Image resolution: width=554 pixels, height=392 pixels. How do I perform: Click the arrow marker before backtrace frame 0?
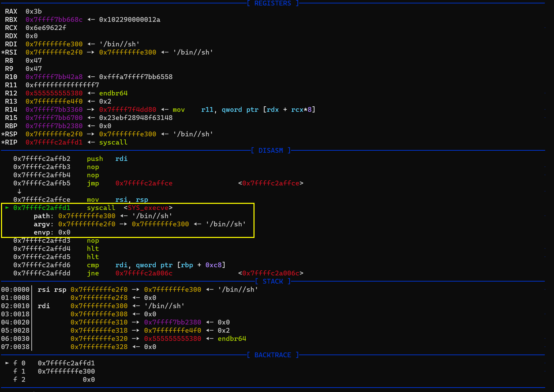7,363
